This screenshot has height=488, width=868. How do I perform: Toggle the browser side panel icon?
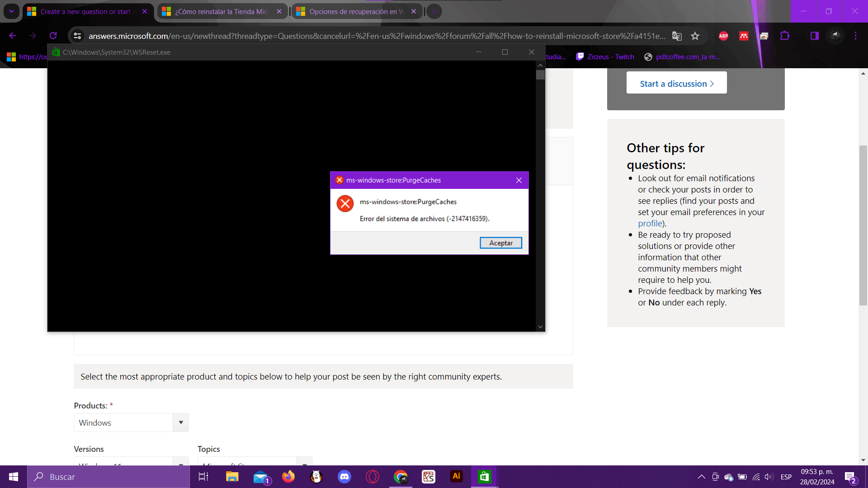point(814,36)
